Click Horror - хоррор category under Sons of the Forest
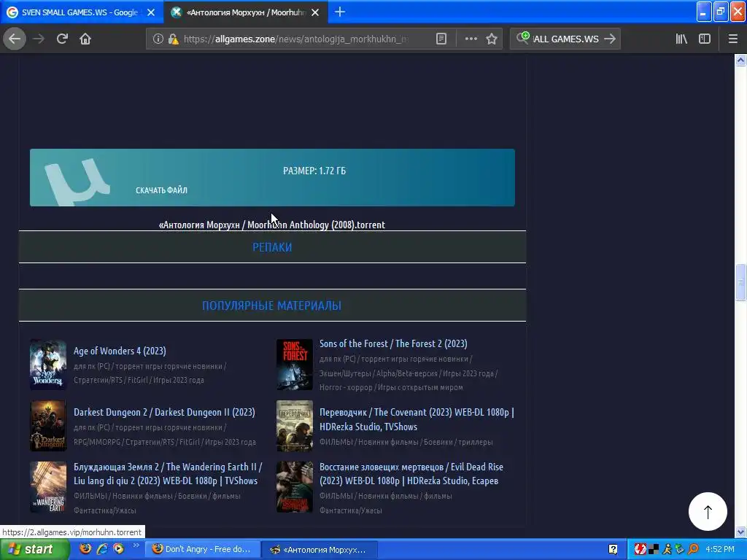Screen dimensions: 747x560 (x=346, y=387)
